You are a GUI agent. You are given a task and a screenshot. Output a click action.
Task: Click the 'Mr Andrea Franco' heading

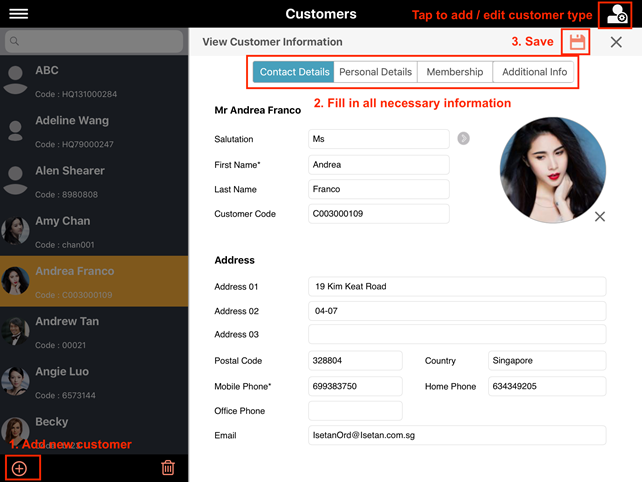(x=258, y=110)
